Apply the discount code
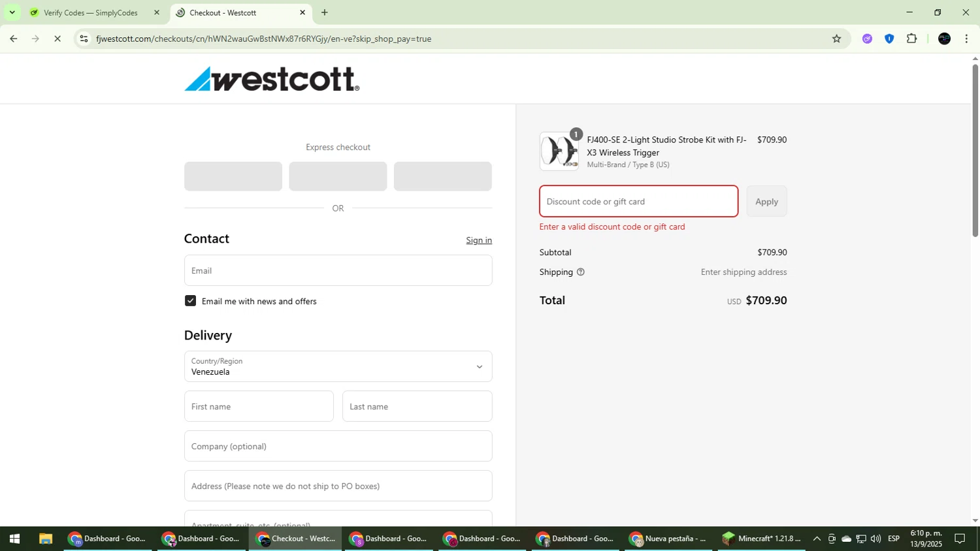The image size is (980, 551). pos(766,201)
